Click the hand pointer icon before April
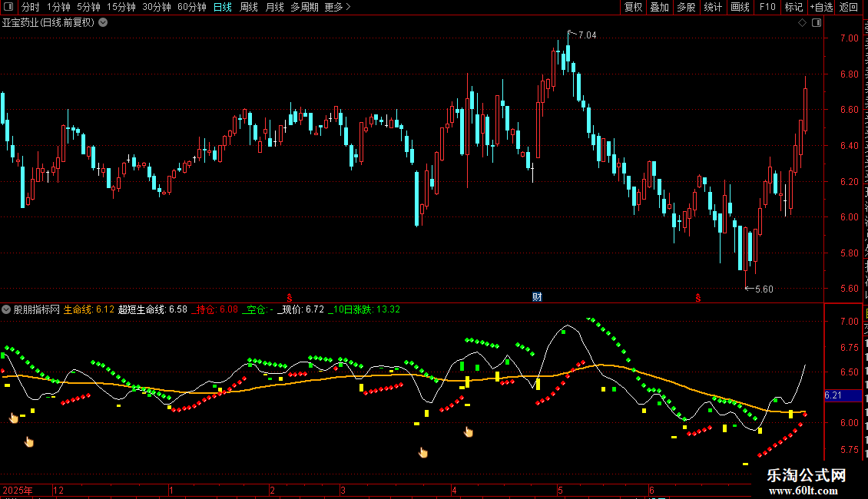Image resolution: width=868 pixels, height=499 pixels. click(423, 452)
